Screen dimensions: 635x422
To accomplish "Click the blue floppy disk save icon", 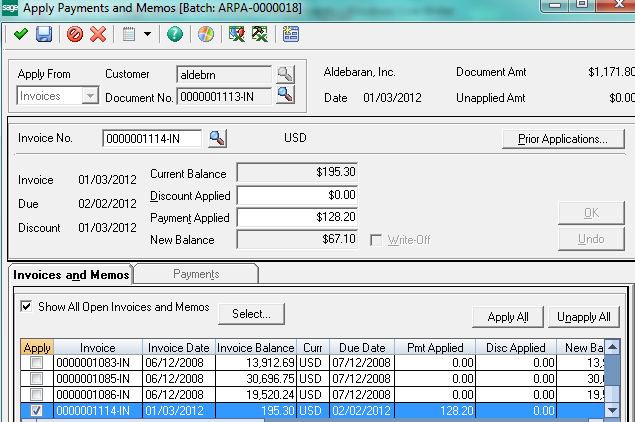I will tap(44, 35).
